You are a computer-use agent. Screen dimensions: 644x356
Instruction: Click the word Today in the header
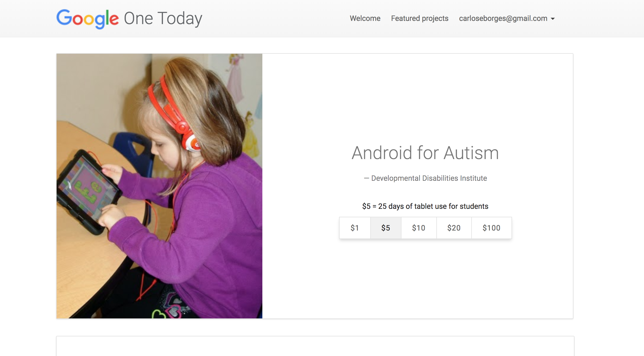pos(180,19)
